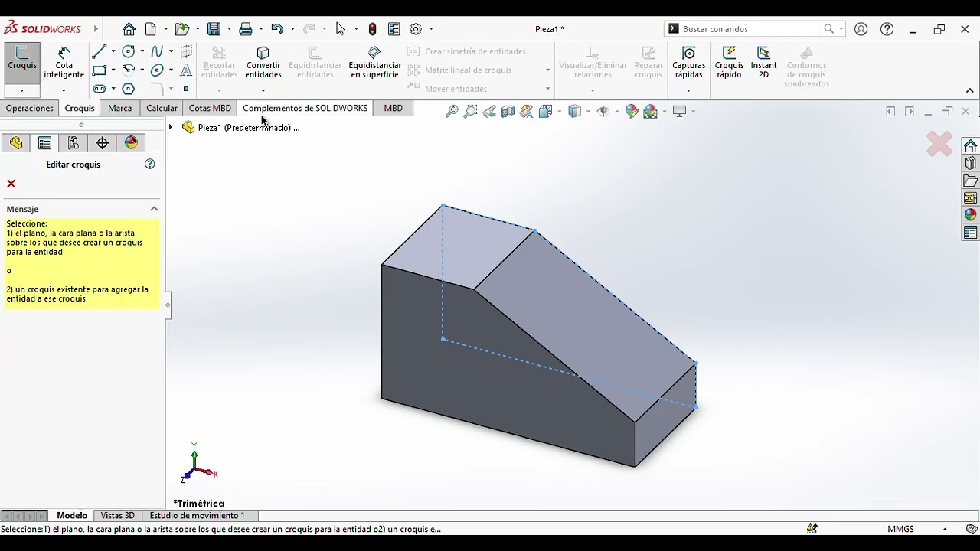Open the PropertyManager tab icon
This screenshot has width=980, height=551.
44,143
